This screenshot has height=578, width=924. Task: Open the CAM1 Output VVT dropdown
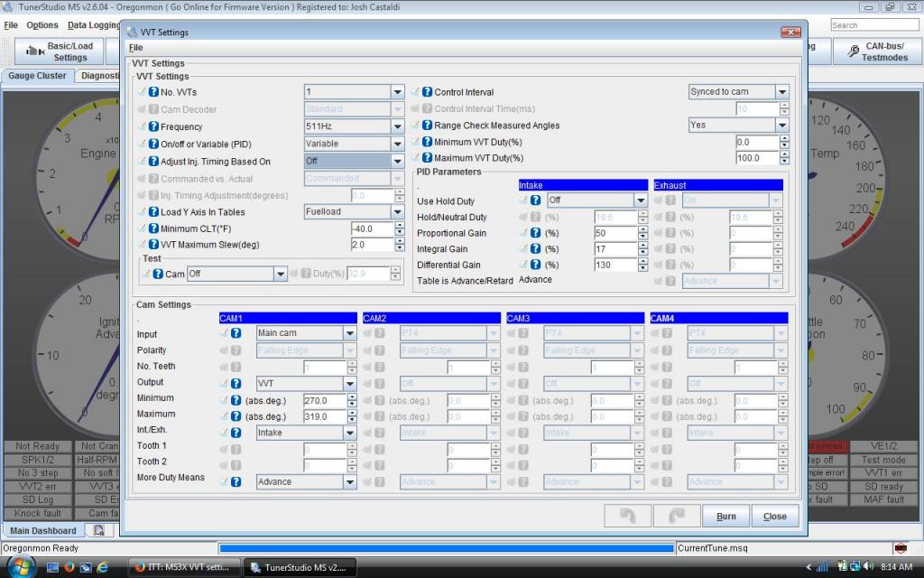point(349,383)
